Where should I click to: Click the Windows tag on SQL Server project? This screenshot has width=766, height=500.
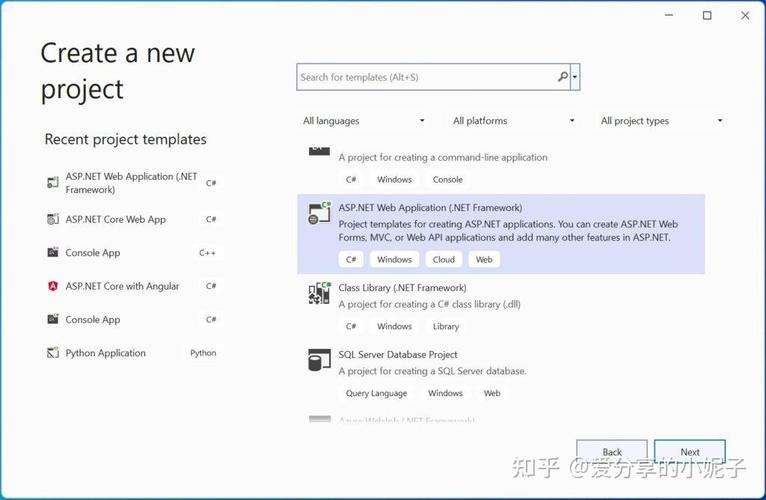pyautogui.click(x=445, y=393)
